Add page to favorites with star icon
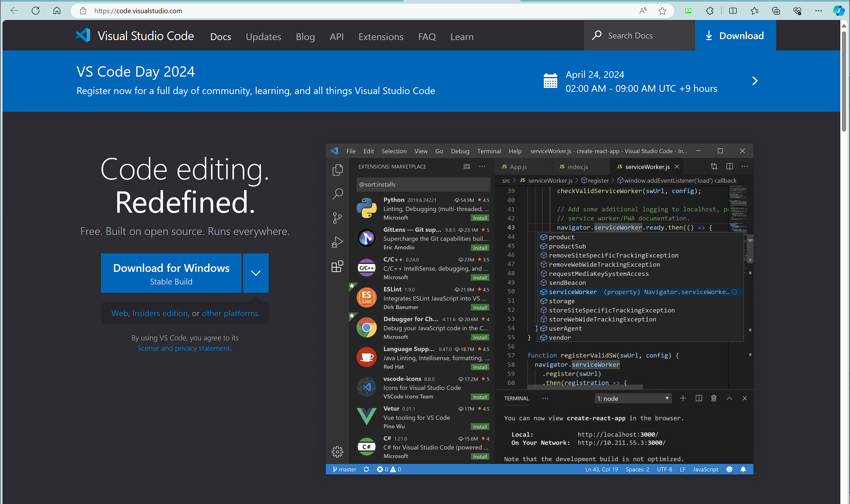Screen dimensions: 850x504 (x=662, y=11)
